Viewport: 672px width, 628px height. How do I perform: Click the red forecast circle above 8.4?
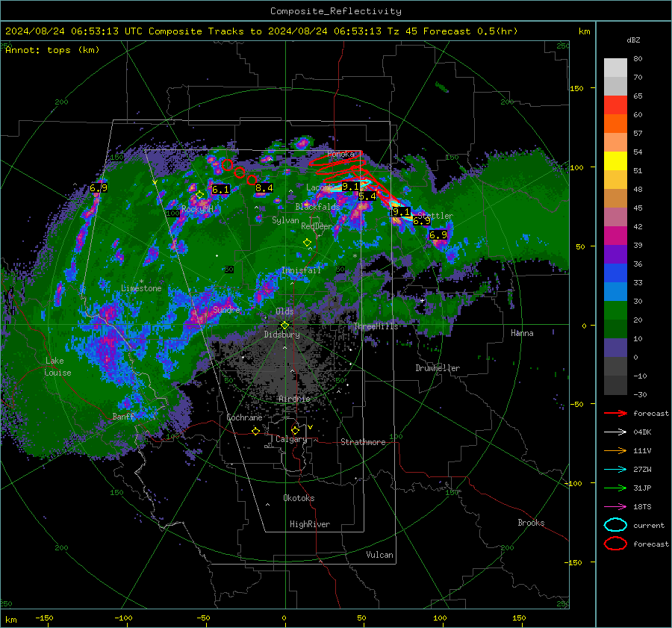click(252, 180)
